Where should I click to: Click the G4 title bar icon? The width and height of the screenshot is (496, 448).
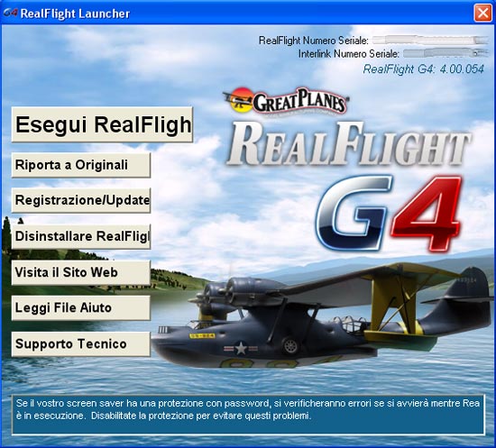click(x=10, y=13)
